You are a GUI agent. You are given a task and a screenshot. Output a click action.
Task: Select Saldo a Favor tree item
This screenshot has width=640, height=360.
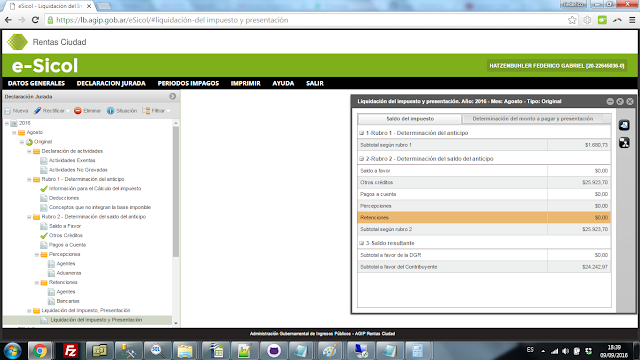tap(65, 226)
